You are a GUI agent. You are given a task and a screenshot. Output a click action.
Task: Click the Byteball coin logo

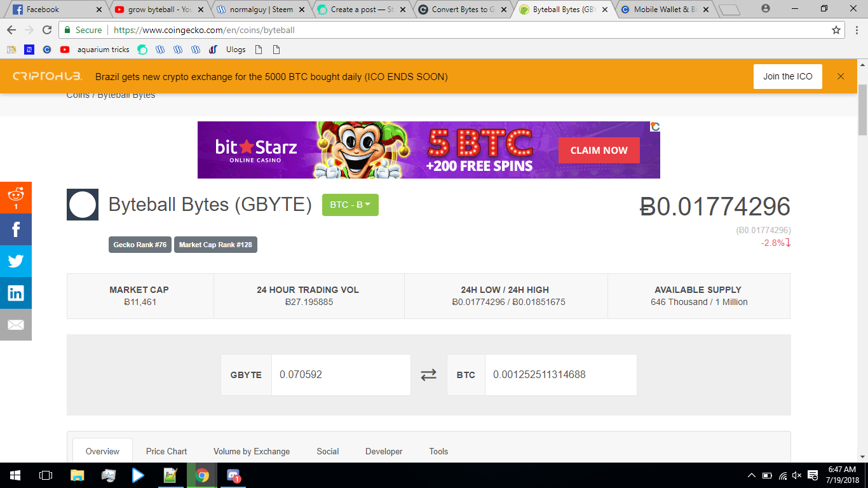pyautogui.click(x=83, y=205)
